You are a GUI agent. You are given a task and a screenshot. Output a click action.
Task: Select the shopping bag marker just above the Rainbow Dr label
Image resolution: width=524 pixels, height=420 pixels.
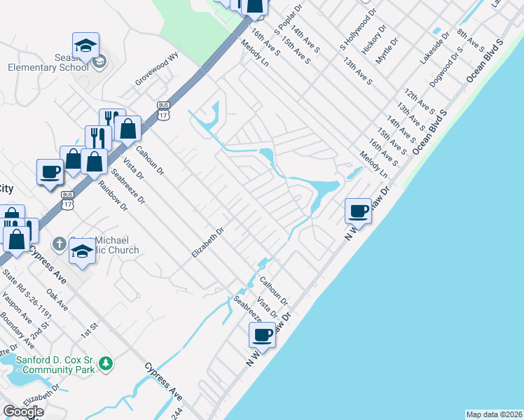(95, 162)
